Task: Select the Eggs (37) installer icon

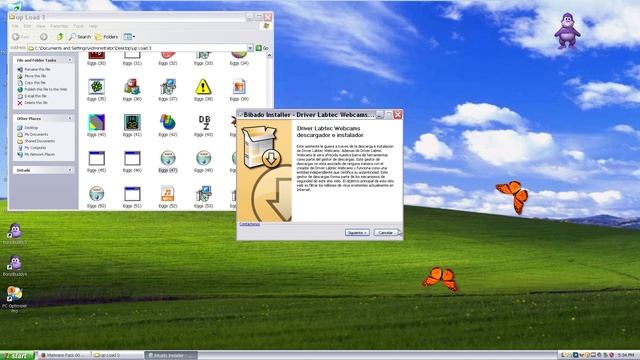Action: [168, 87]
